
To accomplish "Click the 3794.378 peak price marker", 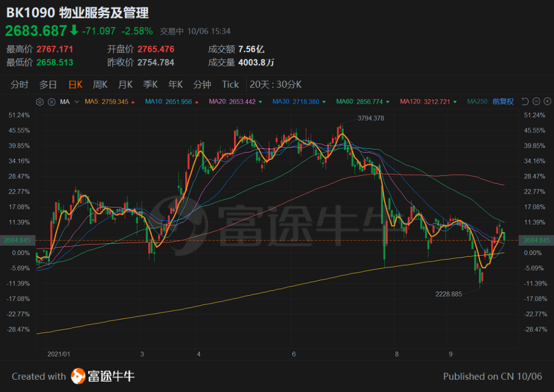I will [x=371, y=118].
